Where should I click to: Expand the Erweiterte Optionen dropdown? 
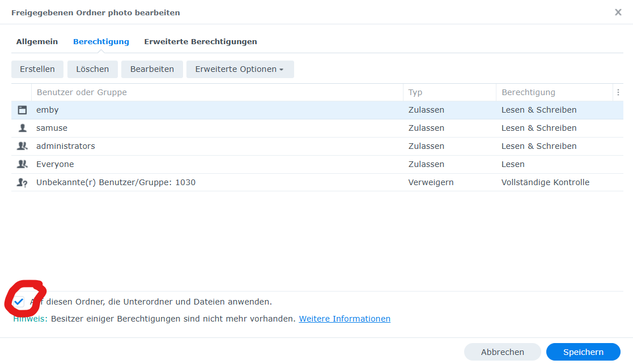click(240, 69)
